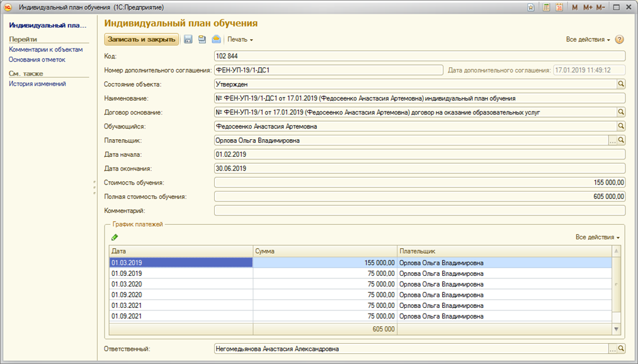Click the database-style icon next to save

(202, 39)
